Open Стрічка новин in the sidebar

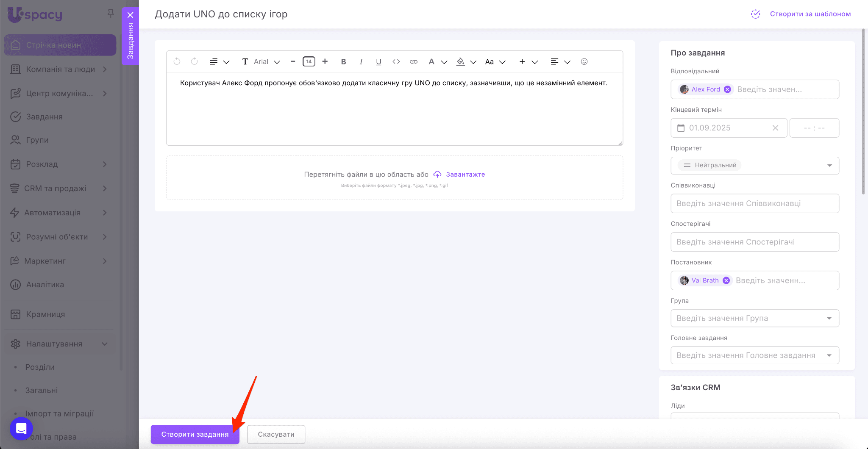point(60,45)
